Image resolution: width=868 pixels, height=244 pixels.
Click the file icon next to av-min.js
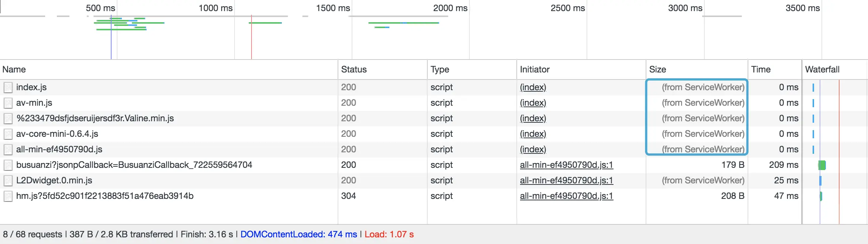pyautogui.click(x=8, y=103)
